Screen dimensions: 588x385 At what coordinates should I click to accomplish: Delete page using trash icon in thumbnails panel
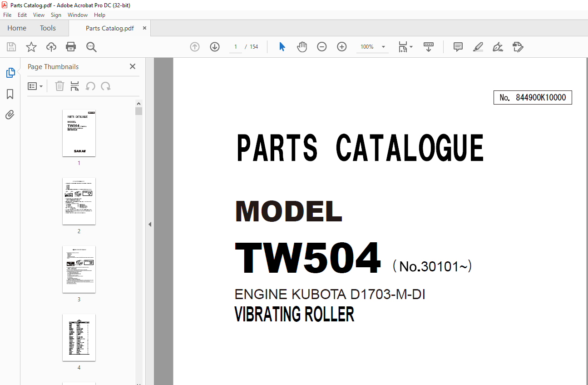point(59,86)
